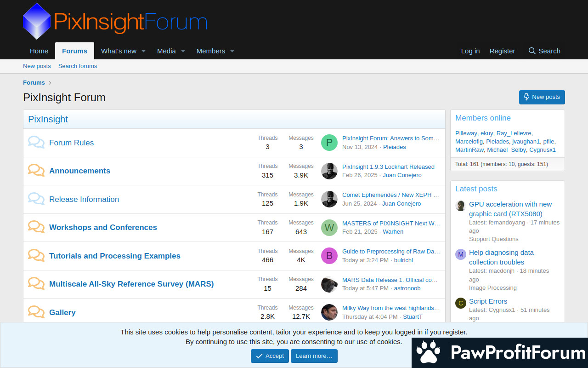
Task: Open the Workshops and Conferences forum
Action: coord(103,227)
